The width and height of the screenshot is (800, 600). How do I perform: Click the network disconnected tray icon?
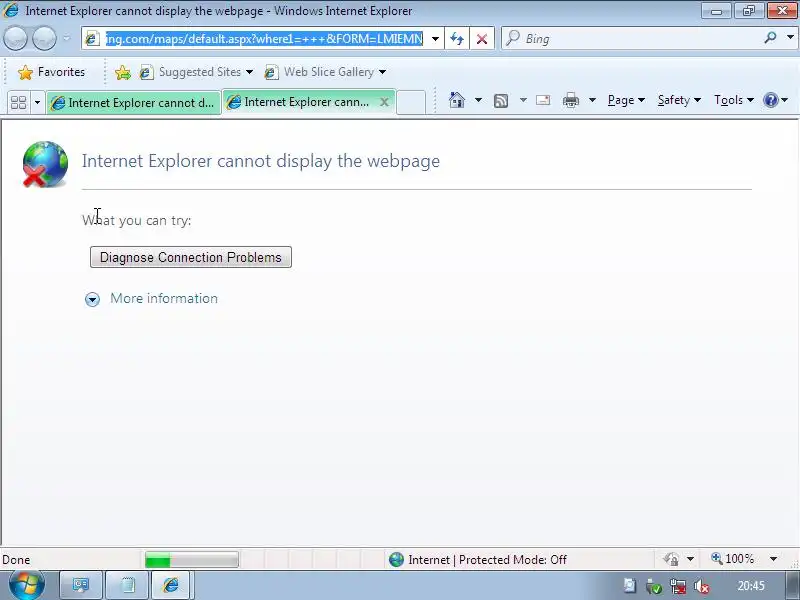click(x=678, y=586)
